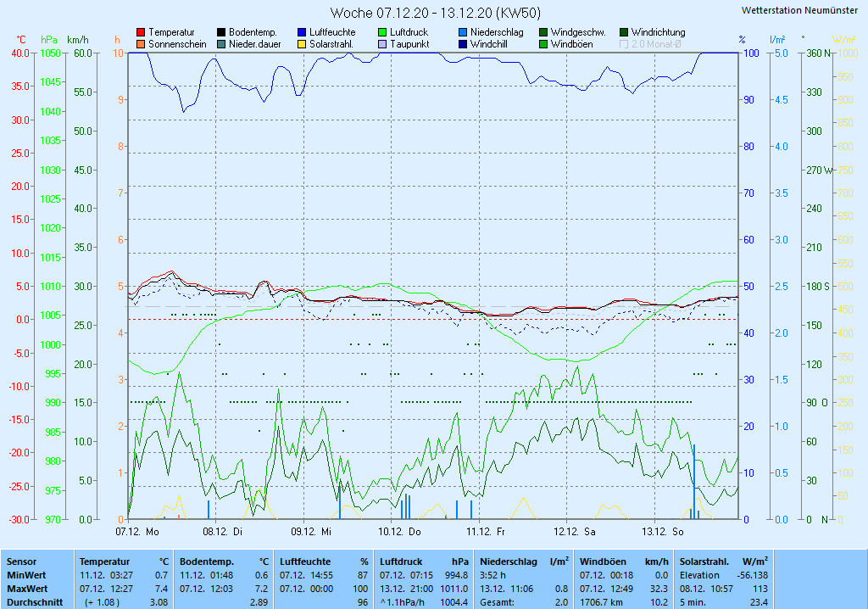Click the teal Nieder.dauer legend icon
Screen dimensions: 868x609
tap(222, 44)
